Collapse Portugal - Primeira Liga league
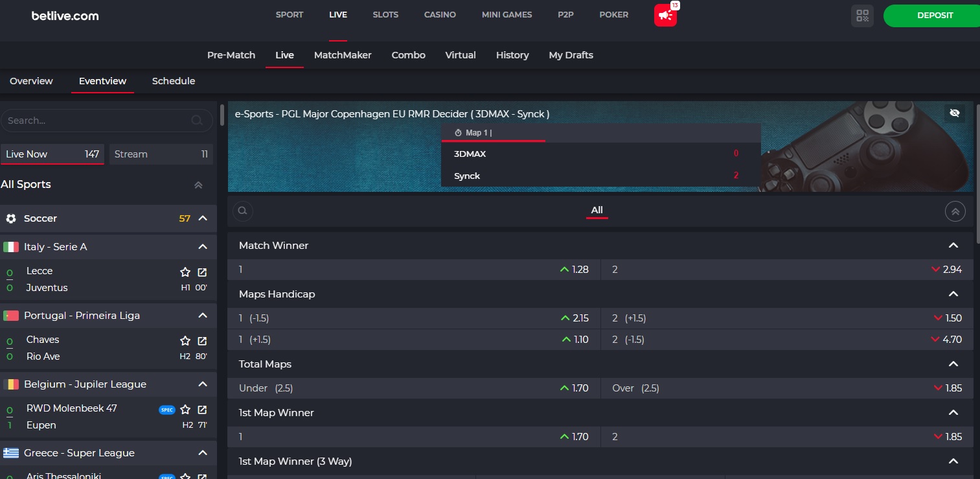 pyautogui.click(x=203, y=316)
